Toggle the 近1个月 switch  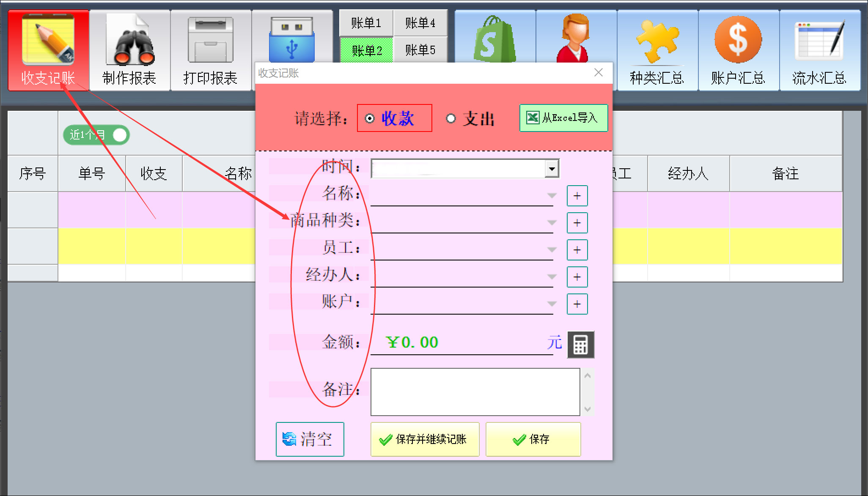pyautogui.click(x=96, y=135)
